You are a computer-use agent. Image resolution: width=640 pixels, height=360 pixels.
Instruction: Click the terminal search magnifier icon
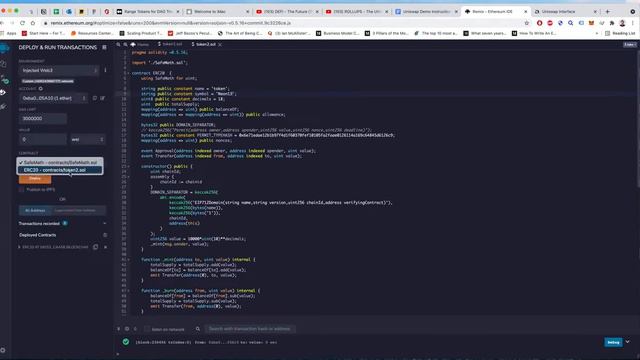tap(198, 329)
